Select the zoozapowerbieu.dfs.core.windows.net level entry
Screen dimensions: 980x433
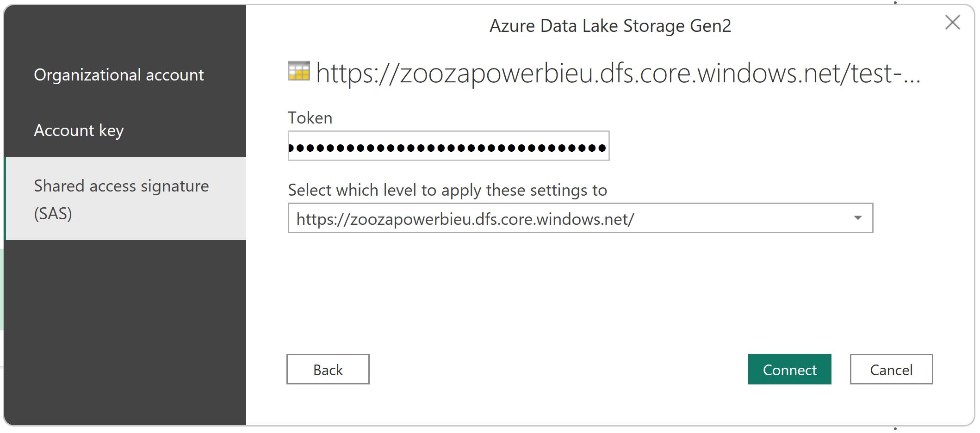click(x=465, y=219)
